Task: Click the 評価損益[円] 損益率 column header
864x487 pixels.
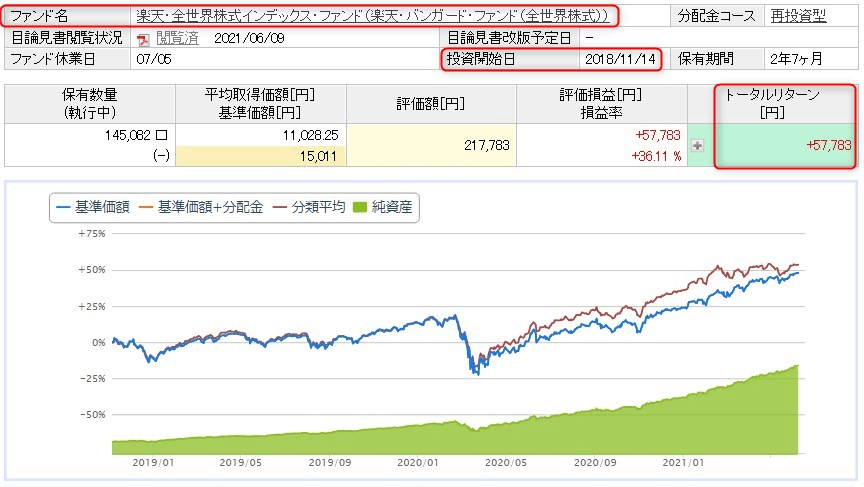Action: click(x=602, y=104)
